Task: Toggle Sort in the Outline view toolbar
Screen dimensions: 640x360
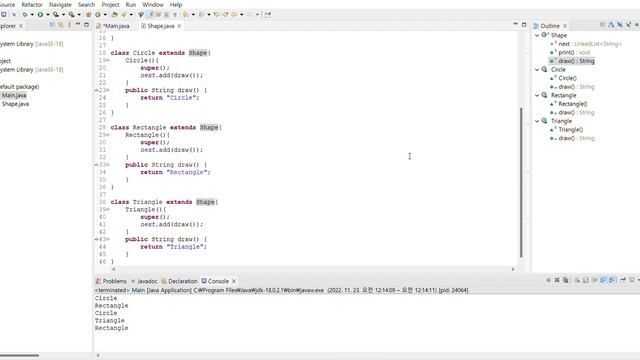Action: (x=611, y=25)
